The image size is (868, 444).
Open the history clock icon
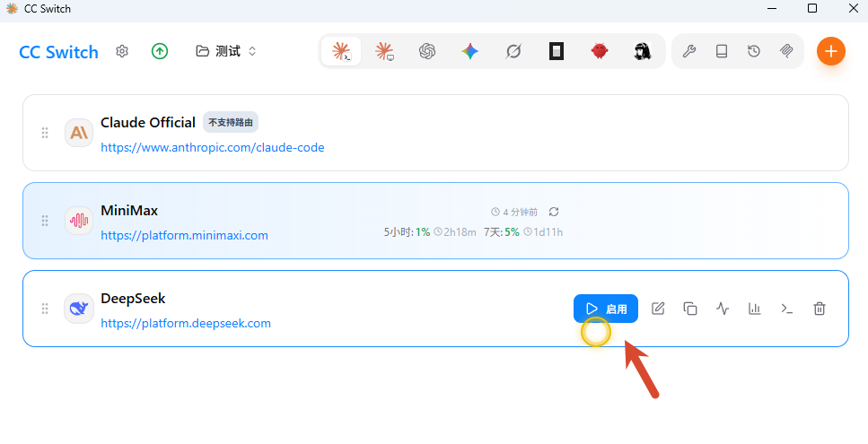tap(753, 51)
